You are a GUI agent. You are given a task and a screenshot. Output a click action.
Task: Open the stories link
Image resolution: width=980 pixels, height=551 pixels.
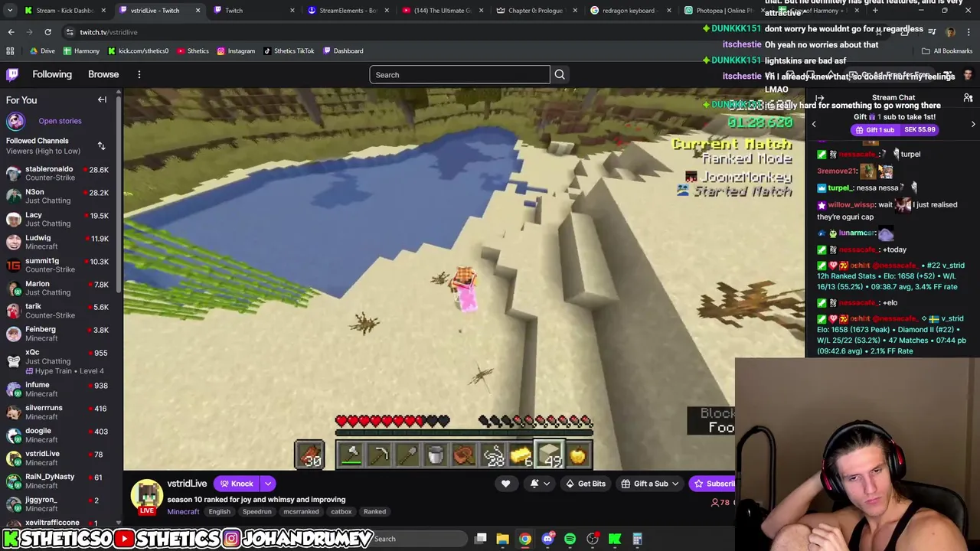pos(60,121)
